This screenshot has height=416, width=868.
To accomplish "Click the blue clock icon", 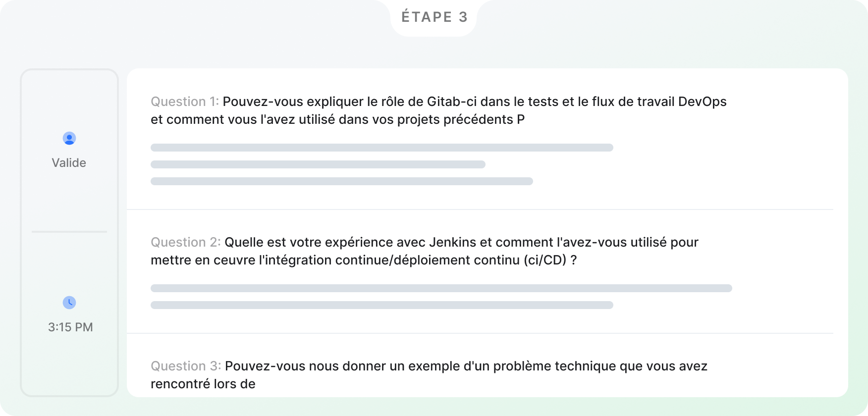I will coord(69,303).
